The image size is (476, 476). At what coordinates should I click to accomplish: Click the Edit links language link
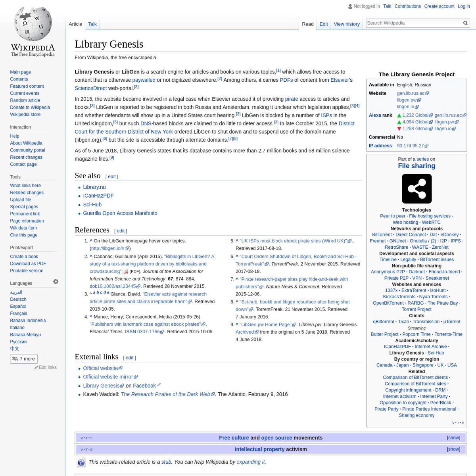click(x=48, y=368)
